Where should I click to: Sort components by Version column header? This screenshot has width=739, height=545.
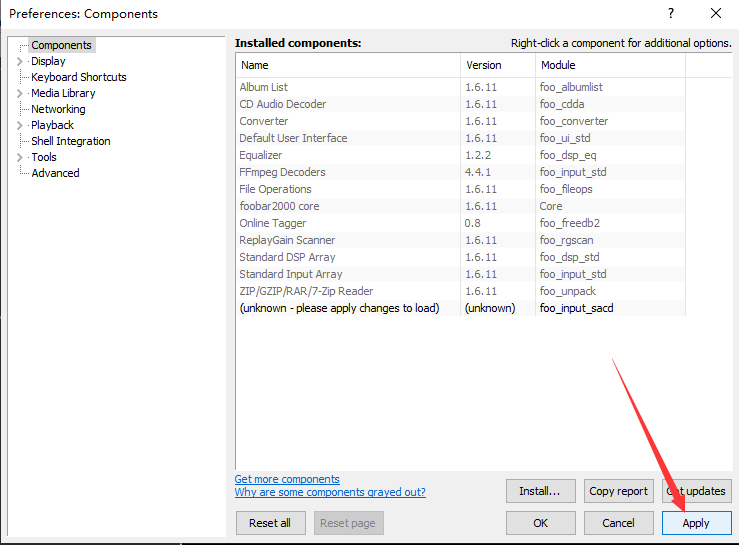point(497,65)
